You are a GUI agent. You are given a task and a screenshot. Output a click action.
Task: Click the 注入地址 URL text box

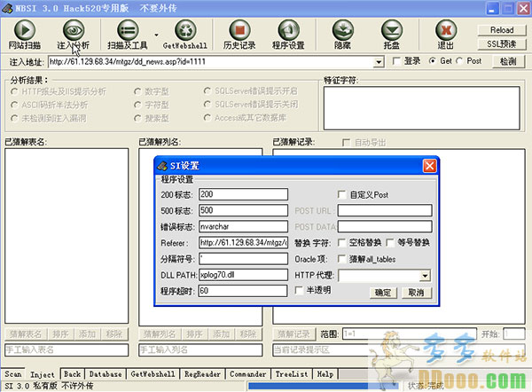tap(211, 62)
